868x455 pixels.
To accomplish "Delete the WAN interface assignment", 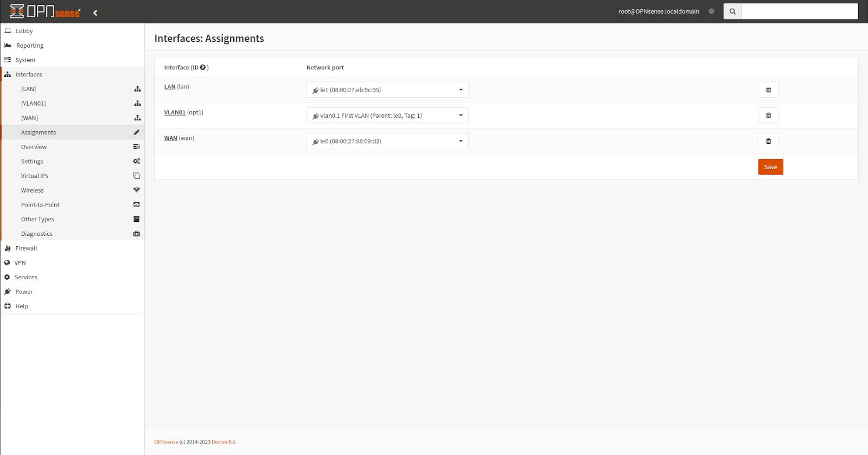I will pyautogui.click(x=768, y=141).
